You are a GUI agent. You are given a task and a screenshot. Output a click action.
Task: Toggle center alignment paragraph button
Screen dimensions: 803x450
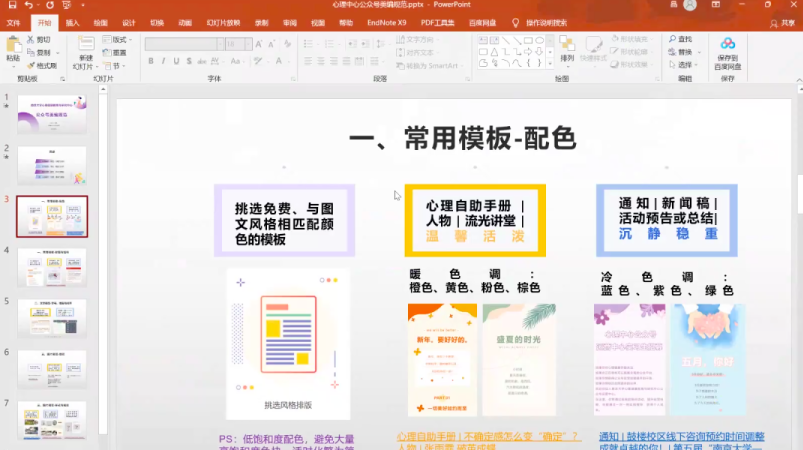tap(321, 61)
